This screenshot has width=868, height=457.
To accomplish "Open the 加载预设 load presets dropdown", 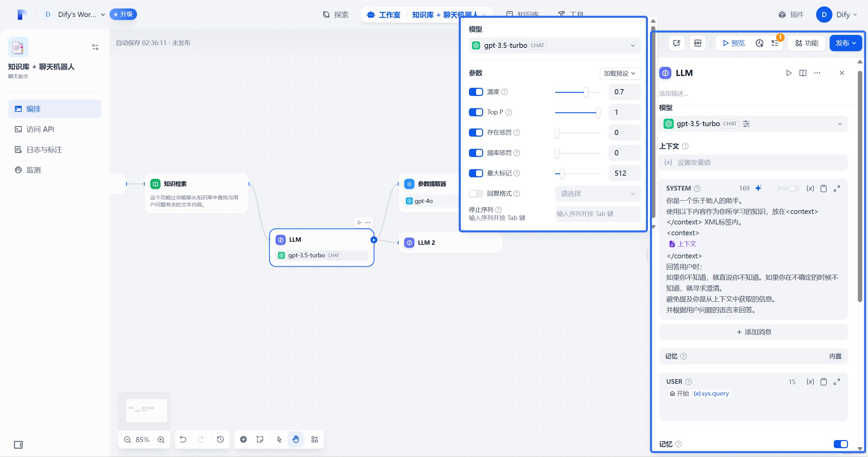I will [619, 74].
